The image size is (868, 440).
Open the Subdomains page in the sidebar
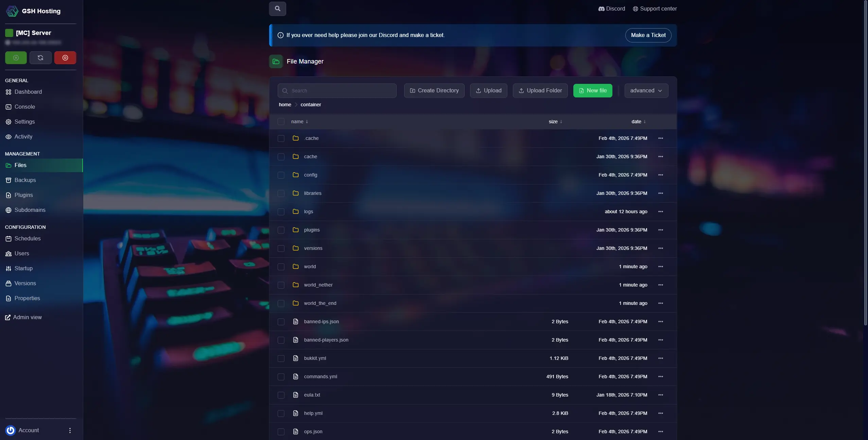click(x=30, y=210)
